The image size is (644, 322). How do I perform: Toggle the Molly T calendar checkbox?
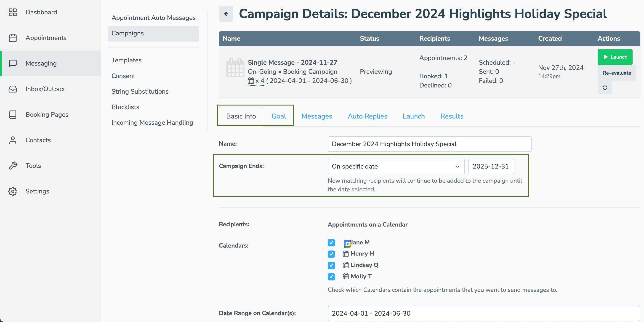[x=331, y=277]
